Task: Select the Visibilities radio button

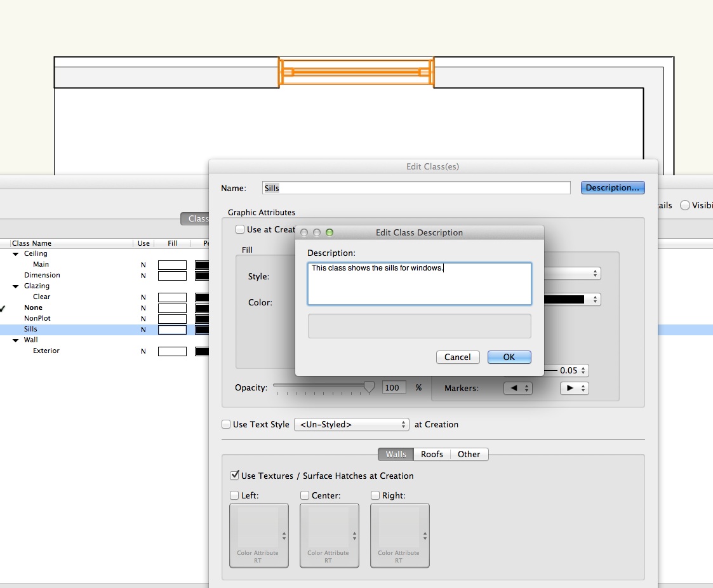Action: (x=685, y=205)
